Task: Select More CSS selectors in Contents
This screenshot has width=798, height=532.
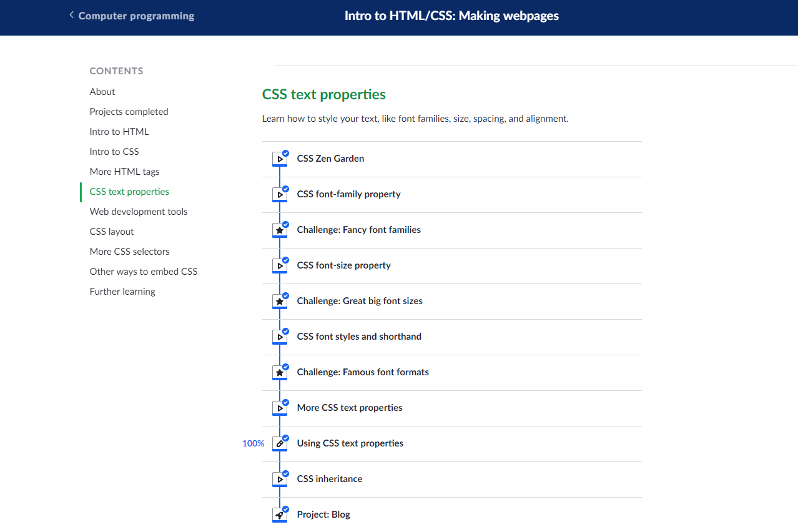Action: tap(129, 252)
